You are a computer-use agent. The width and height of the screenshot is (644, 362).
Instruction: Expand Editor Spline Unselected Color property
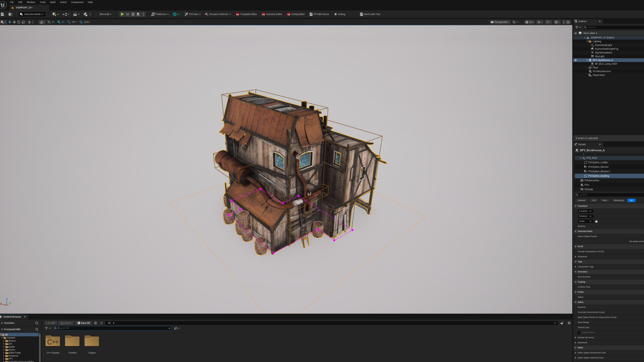pyautogui.click(x=576, y=353)
